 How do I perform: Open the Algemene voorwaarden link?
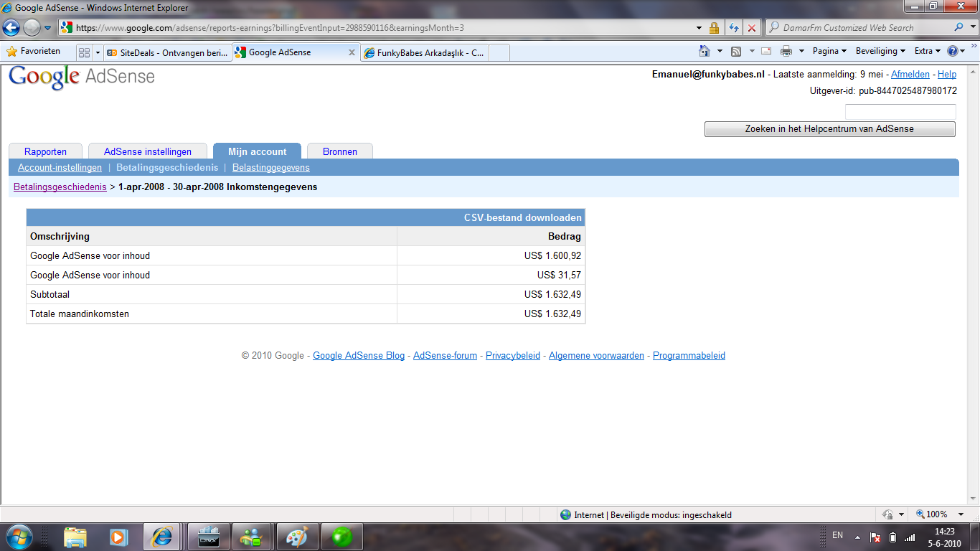pos(596,356)
